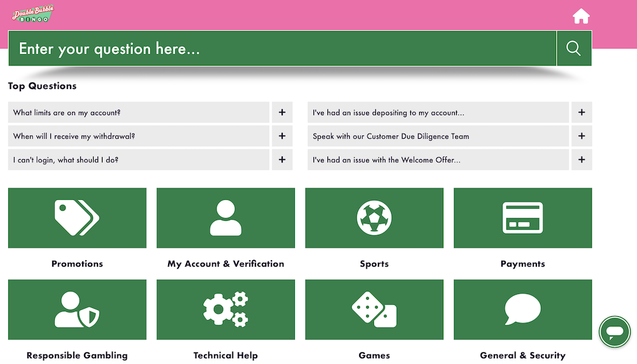Image resolution: width=637 pixels, height=364 pixels.
Task: Click into the question search field
Action: point(282,48)
